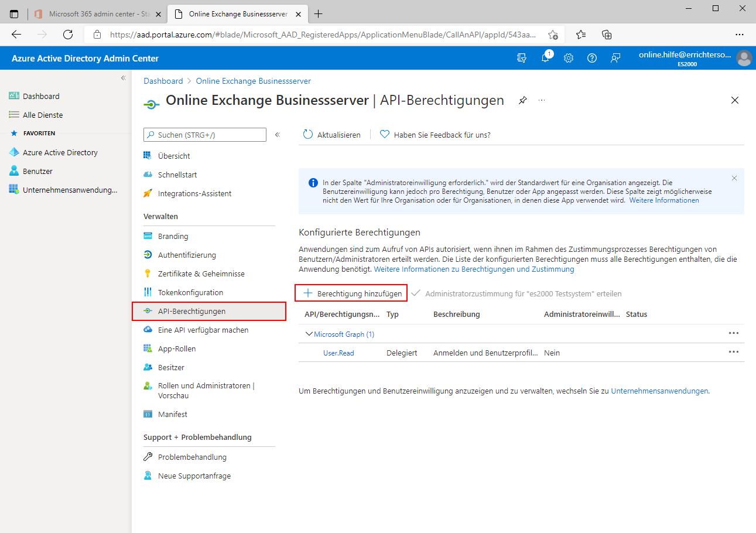Click in the Suchen (STRG+/) search box
Viewport: 756px width, 533px height.
pos(205,135)
